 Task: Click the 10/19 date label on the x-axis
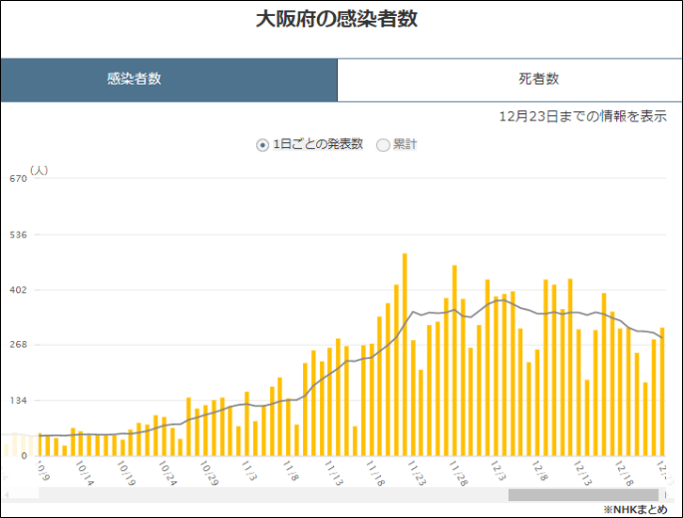click(126, 473)
